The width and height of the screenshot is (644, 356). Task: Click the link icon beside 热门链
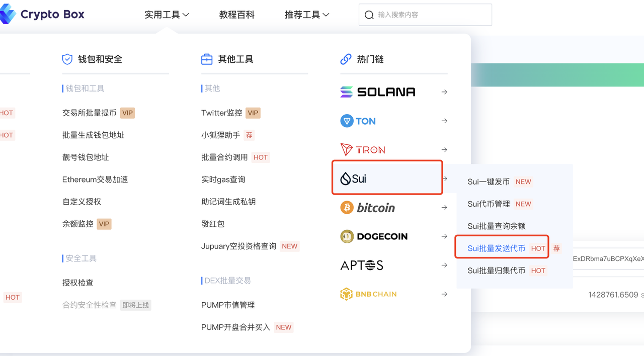coord(346,59)
